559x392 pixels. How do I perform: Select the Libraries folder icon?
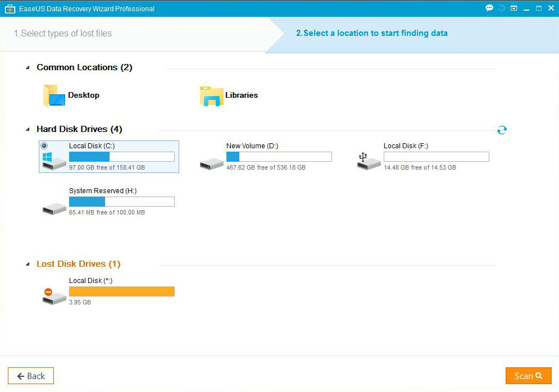(211, 96)
